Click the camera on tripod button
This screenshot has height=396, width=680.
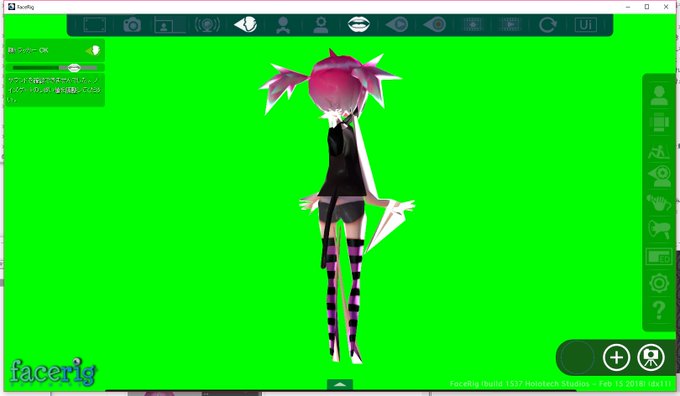tap(651, 357)
